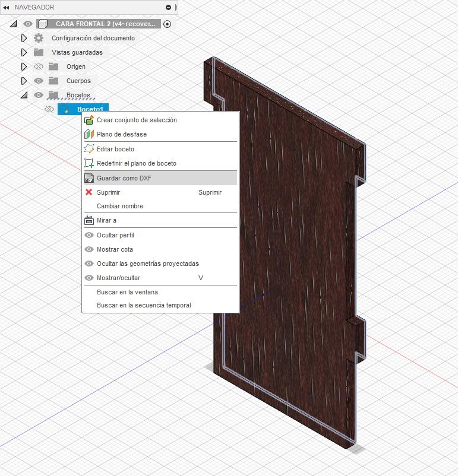Choose Buscar en la secuencia temporal
458x476 pixels.
pos(160,306)
